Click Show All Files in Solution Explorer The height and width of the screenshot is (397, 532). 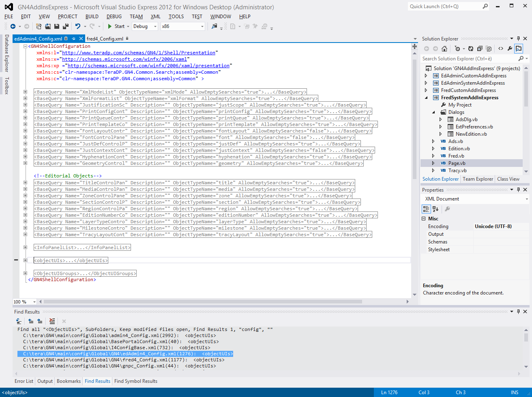click(489, 49)
